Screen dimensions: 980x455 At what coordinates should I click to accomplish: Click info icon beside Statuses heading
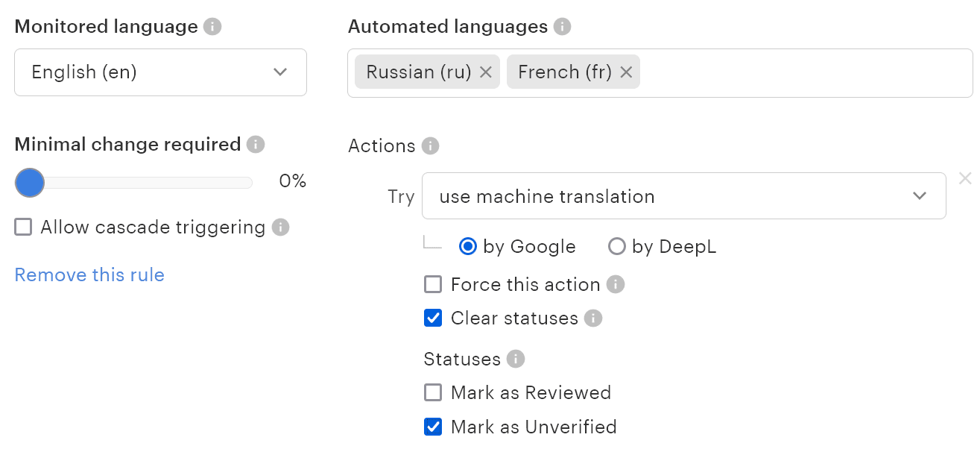tap(515, 359)
